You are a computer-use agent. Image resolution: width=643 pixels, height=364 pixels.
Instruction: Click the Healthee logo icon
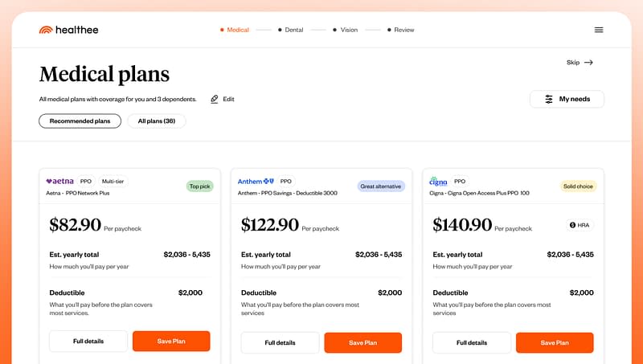click(x=46, y=30)
